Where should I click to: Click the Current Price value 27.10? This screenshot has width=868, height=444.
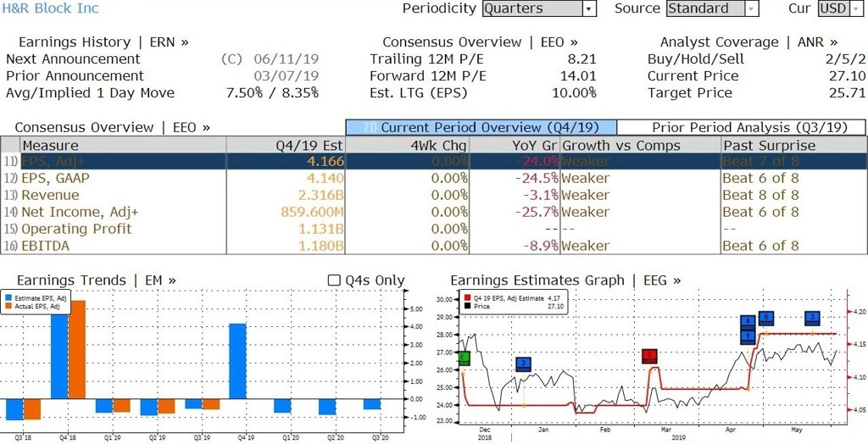coord(847,76)
